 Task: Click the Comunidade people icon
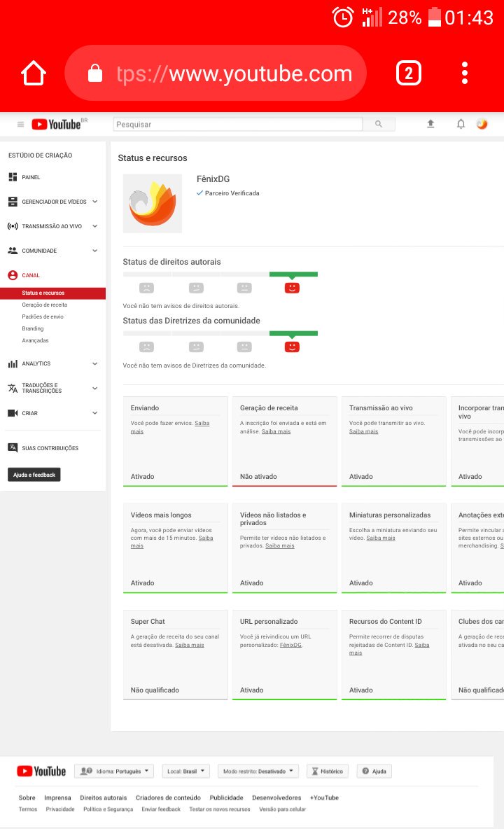[13, 251]
